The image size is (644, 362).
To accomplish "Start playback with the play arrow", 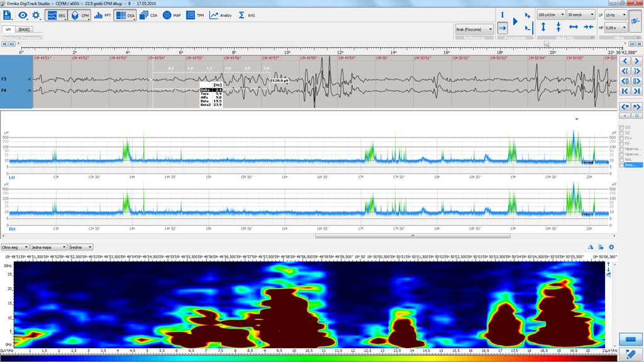I will 516,22.
